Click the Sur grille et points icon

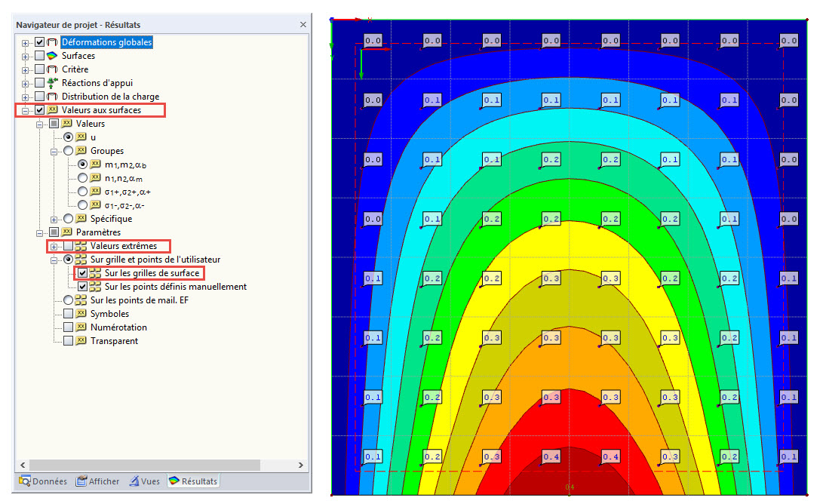coord(81,260)
